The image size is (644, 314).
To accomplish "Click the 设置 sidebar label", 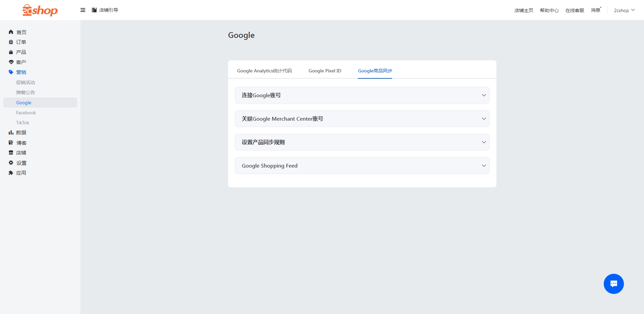I will click(21, 163).
